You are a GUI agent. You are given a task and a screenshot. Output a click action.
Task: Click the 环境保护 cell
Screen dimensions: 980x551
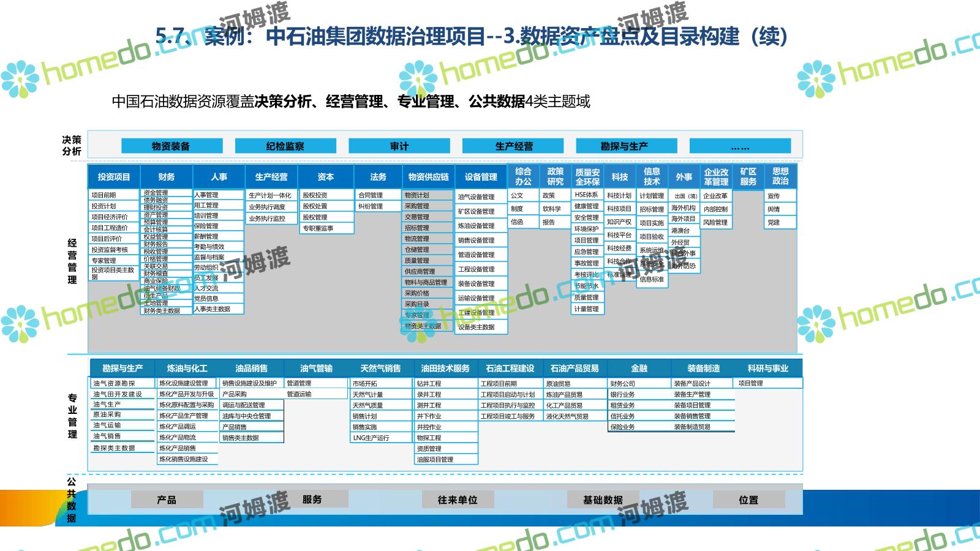[587, 229]
